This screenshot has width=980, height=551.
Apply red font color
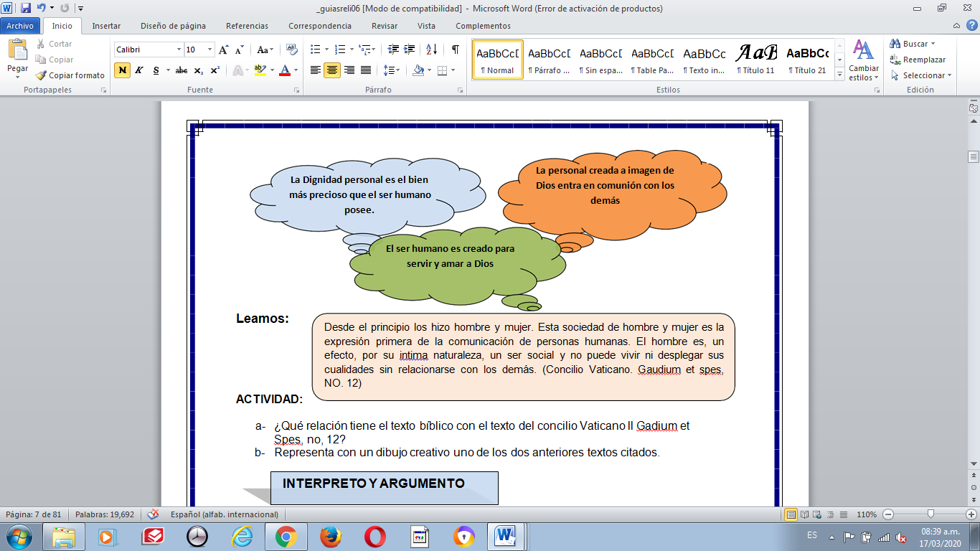point(286,70)
